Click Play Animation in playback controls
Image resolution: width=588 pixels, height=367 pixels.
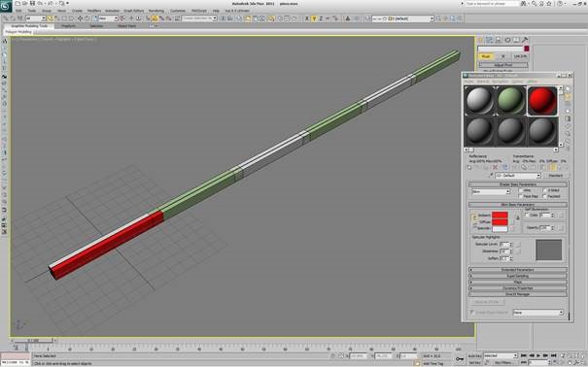click(x=538, y=355)
